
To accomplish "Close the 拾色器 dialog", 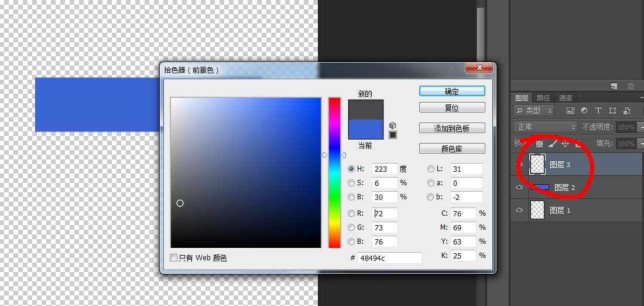I will (479, 68).
